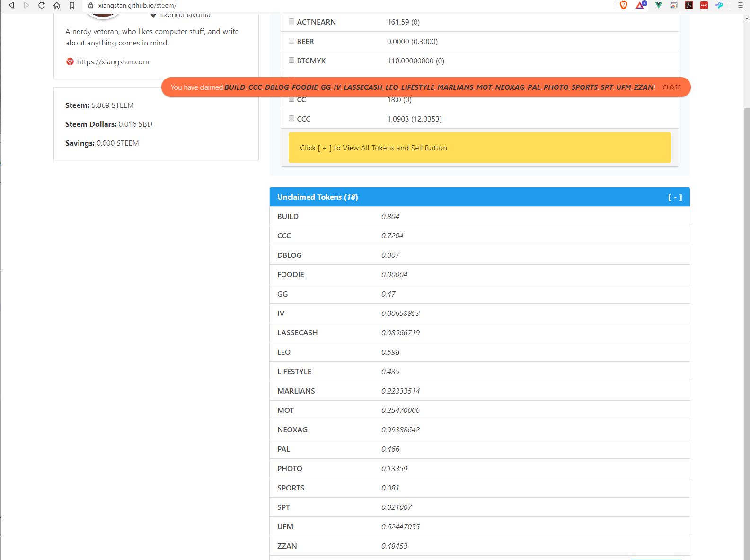The image size is (750, 560).
Task: Select the PHOTO unclaimed token row
Action: click(479, 468)
